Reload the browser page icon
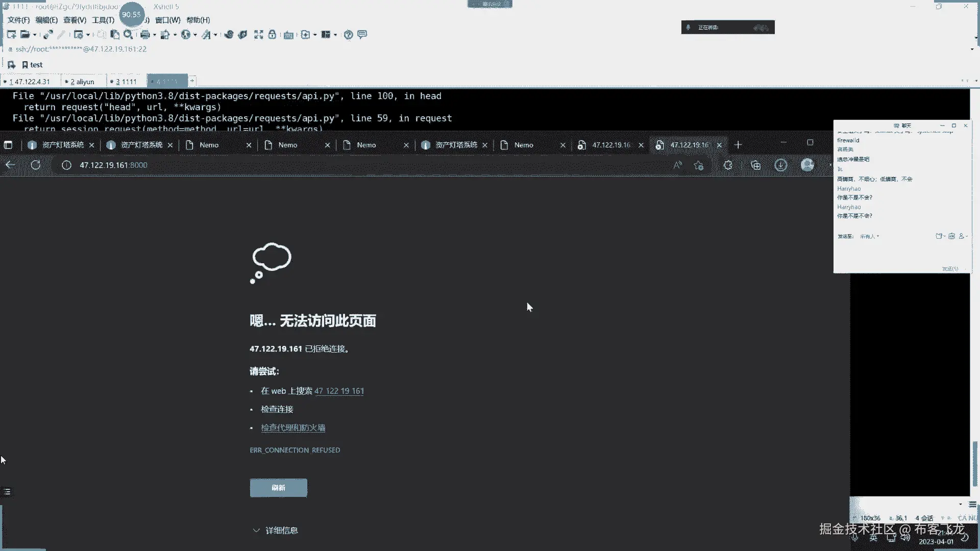This screenshot has height=551, width=980. point(36,165)
